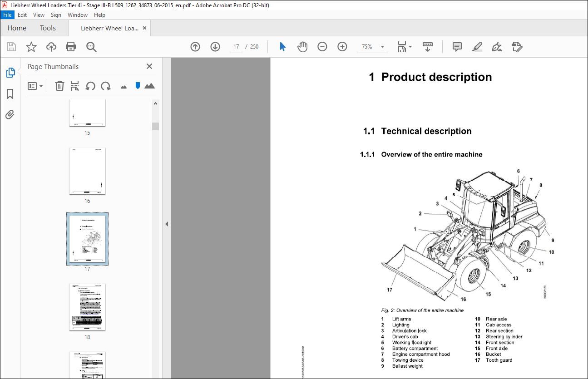588x379 pixels.
Task: Open the View menu
Action: pos(39,15)
